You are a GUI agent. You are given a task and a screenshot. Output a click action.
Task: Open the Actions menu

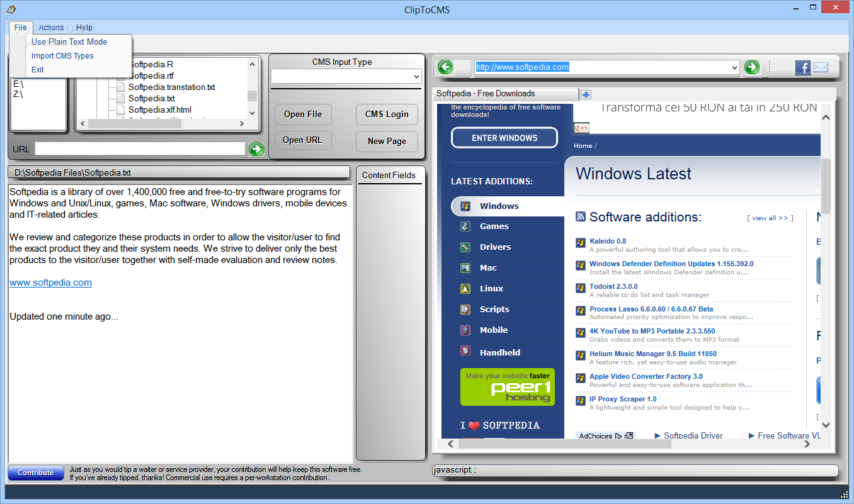click(51, 28)
